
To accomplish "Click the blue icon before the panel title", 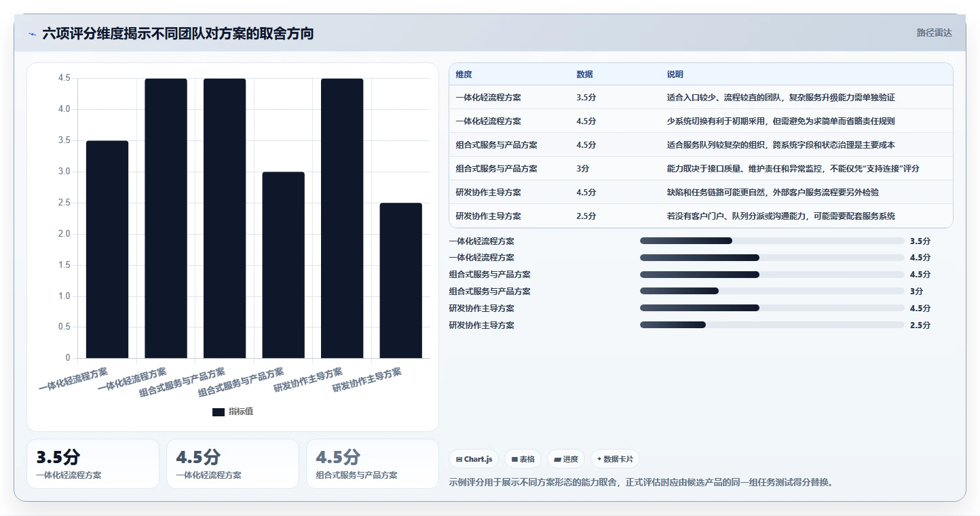I will coord(32,34).
